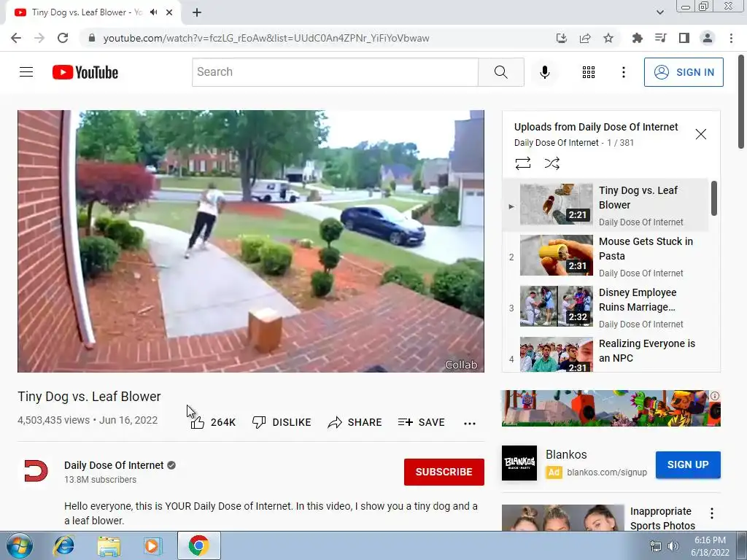The image size is (747, 560).
Task: Open Windows Media Player from taskbar
Action: pos(152,545)
